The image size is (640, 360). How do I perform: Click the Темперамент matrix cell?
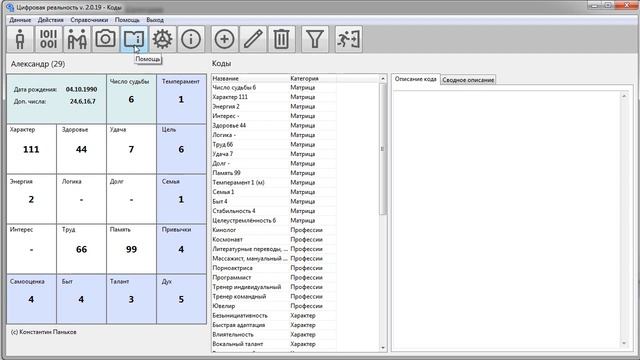tap(181, 99)
